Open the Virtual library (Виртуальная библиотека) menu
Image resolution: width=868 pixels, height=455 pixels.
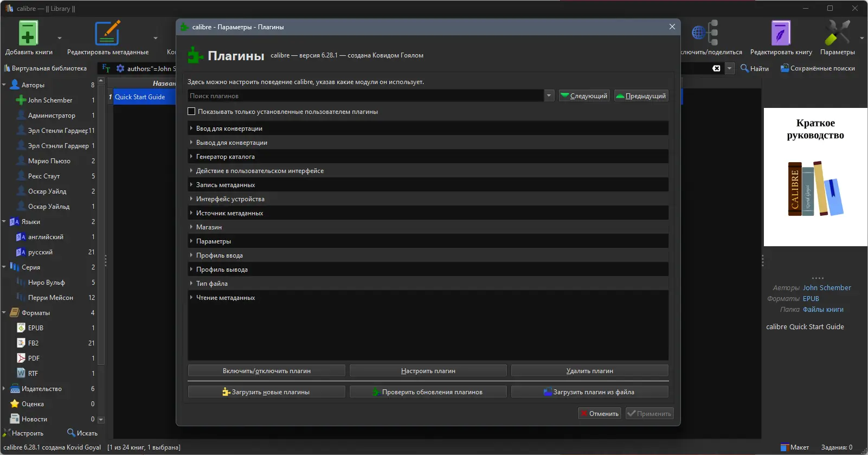[x=46, y=68]
